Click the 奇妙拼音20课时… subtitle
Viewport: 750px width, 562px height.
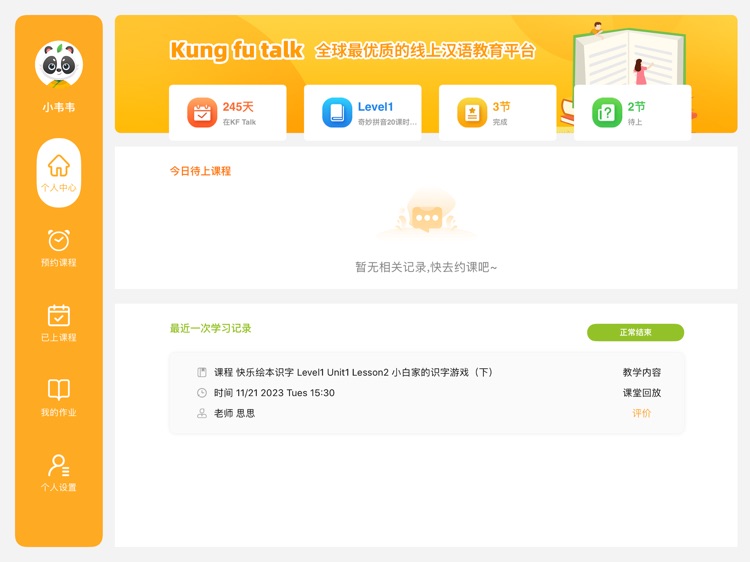click(387, 122)
